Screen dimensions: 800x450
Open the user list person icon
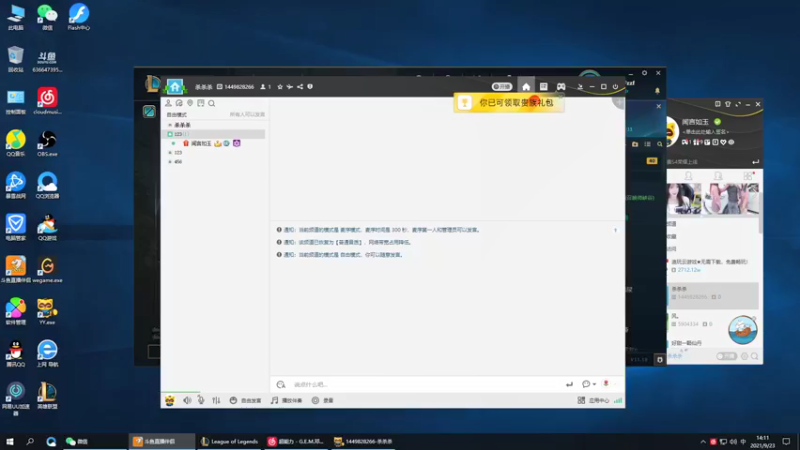[168, 103]
